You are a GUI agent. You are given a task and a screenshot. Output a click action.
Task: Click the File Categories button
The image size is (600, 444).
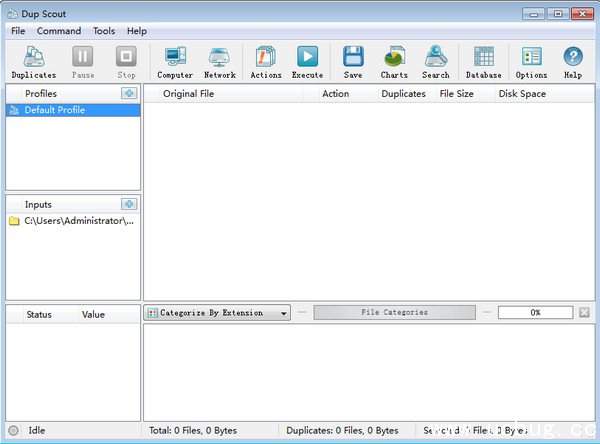(x=393, y=313)
